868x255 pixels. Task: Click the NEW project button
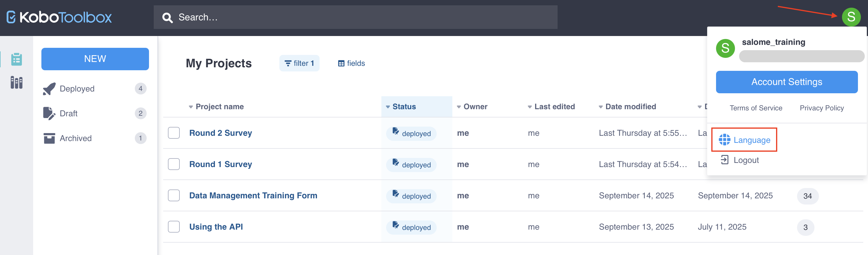[x=95, y=59]
